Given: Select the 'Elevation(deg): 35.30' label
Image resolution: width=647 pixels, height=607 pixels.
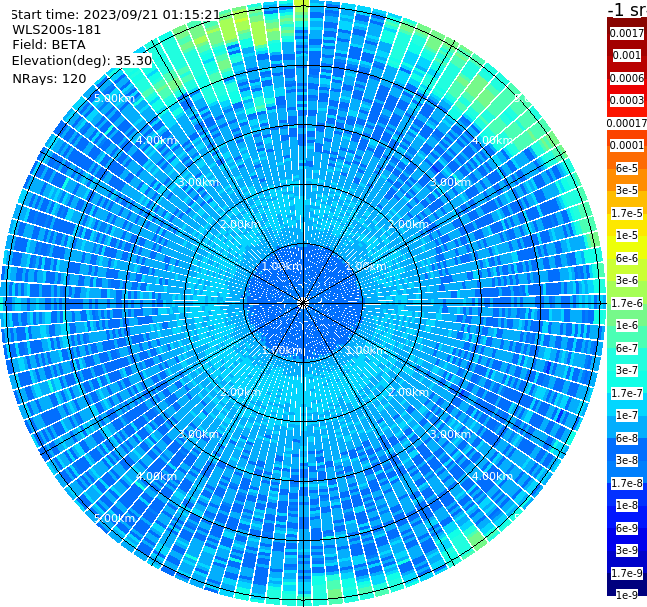Looking at the screenshot, I should [82, 61].
